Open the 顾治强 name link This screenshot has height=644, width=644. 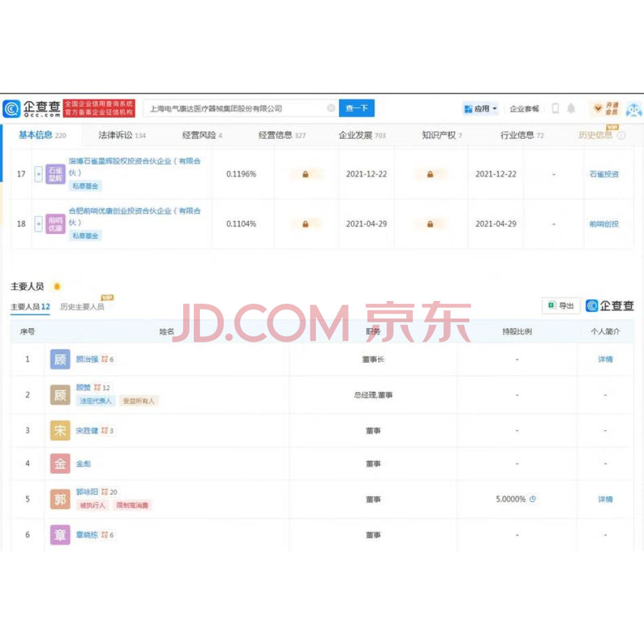click(x=87, y=359)
